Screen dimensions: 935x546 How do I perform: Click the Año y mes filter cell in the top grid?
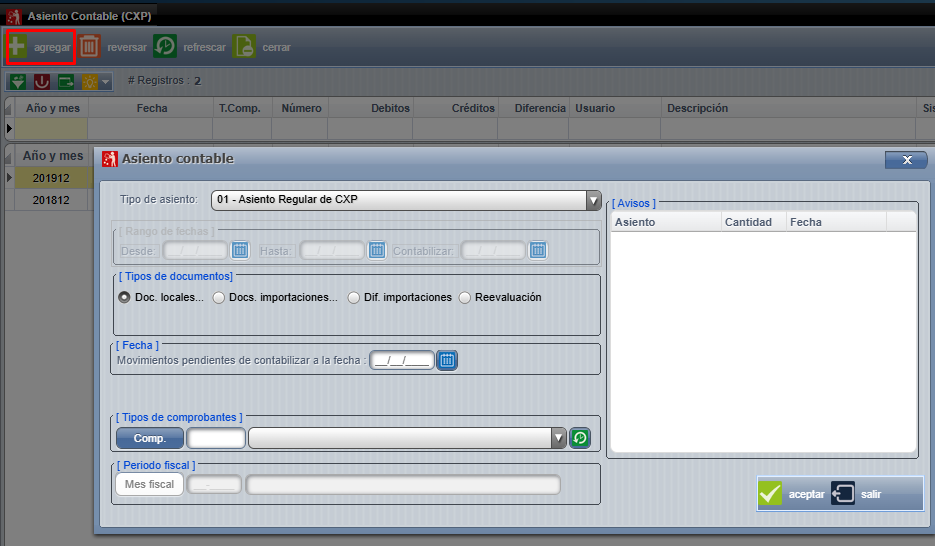coord(51,128)
